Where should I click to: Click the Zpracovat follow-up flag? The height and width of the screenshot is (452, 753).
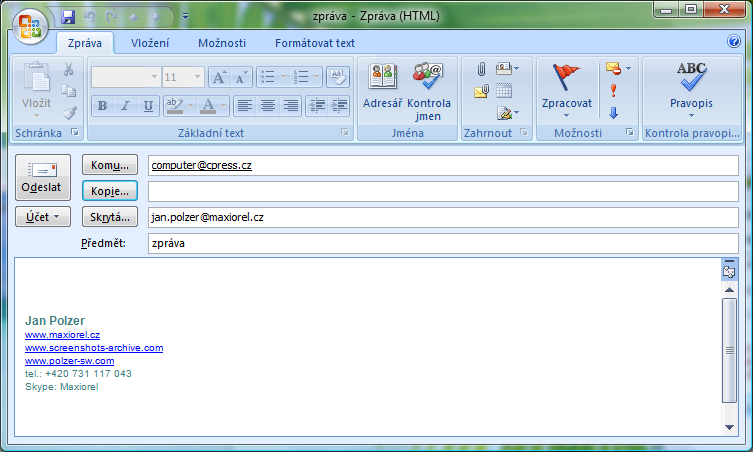[x=567, y=90]
